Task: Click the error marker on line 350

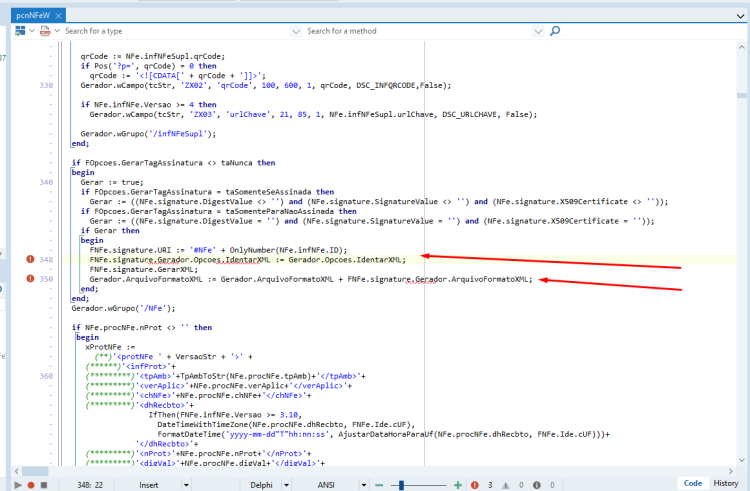Action: pyautogui.click(x=30, y=278)
